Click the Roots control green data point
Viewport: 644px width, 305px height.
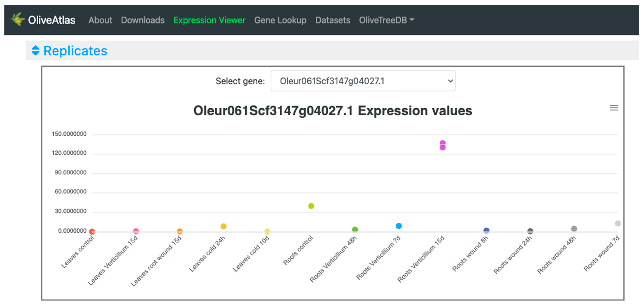(311, 206)
